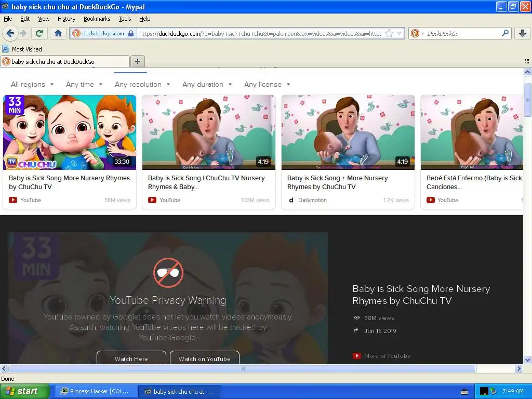Click the green arrow tray icon
This screenshot has width=532, height=399.
494,391
